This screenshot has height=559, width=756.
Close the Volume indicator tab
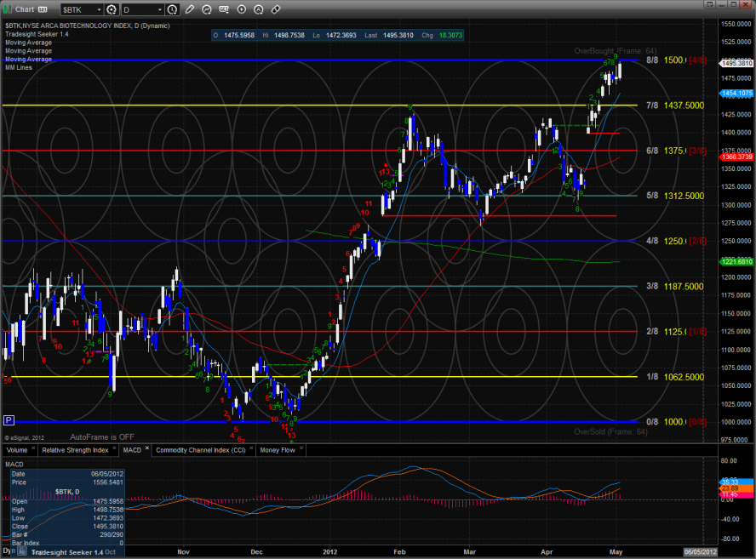pyautogui.click(x=32, y=448)
